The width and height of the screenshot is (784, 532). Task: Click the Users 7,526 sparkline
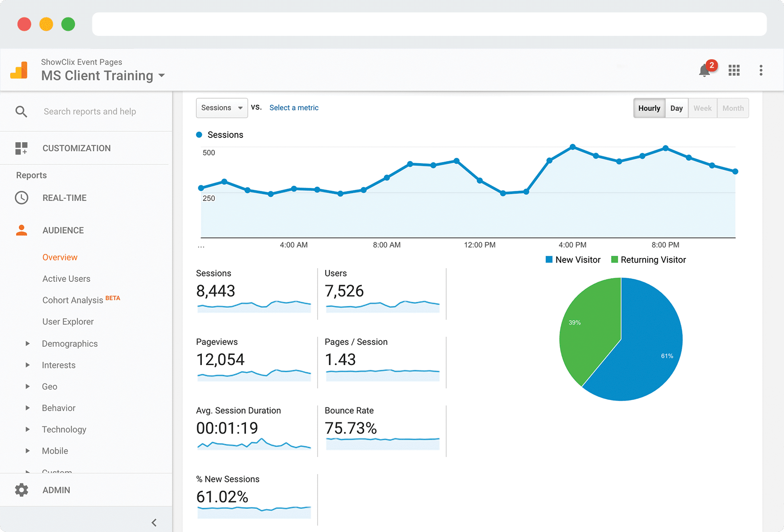point(383,306)
